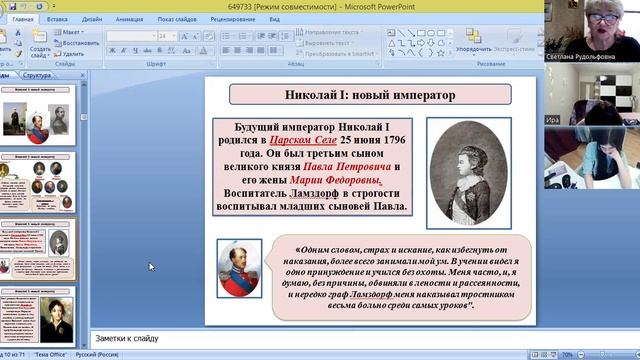
Task: Align text to the right
Action: coord(249,51)
